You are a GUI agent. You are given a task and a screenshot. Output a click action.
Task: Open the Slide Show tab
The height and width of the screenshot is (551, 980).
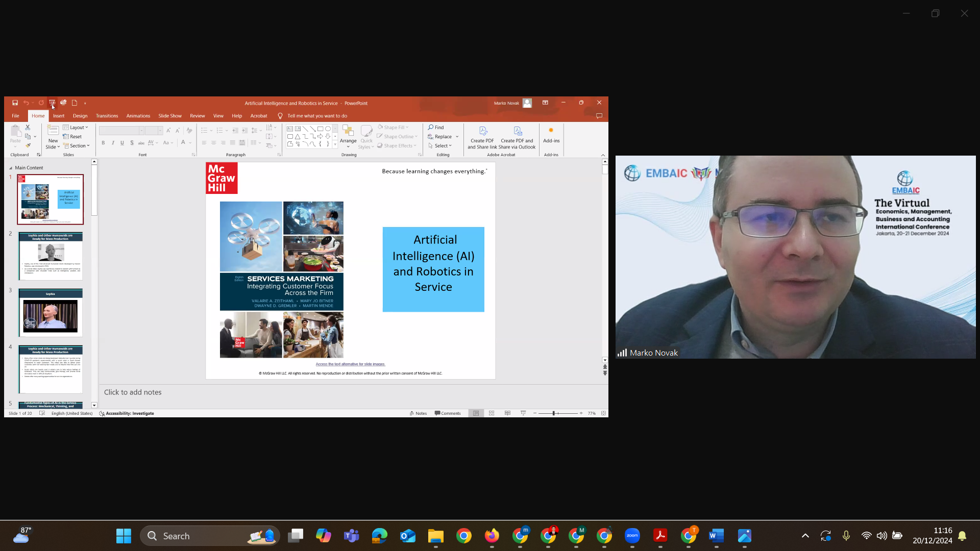(x=169, y=116)
